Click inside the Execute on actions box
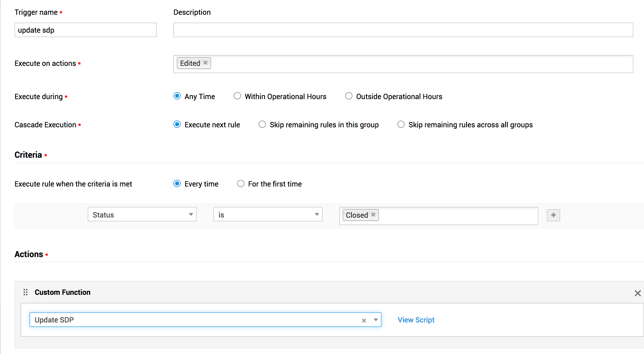644x354 pixels. coord(419,64)
